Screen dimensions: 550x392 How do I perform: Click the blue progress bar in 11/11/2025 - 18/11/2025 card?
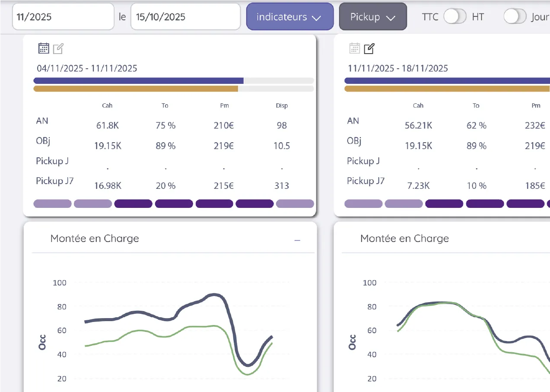point(447,81)
